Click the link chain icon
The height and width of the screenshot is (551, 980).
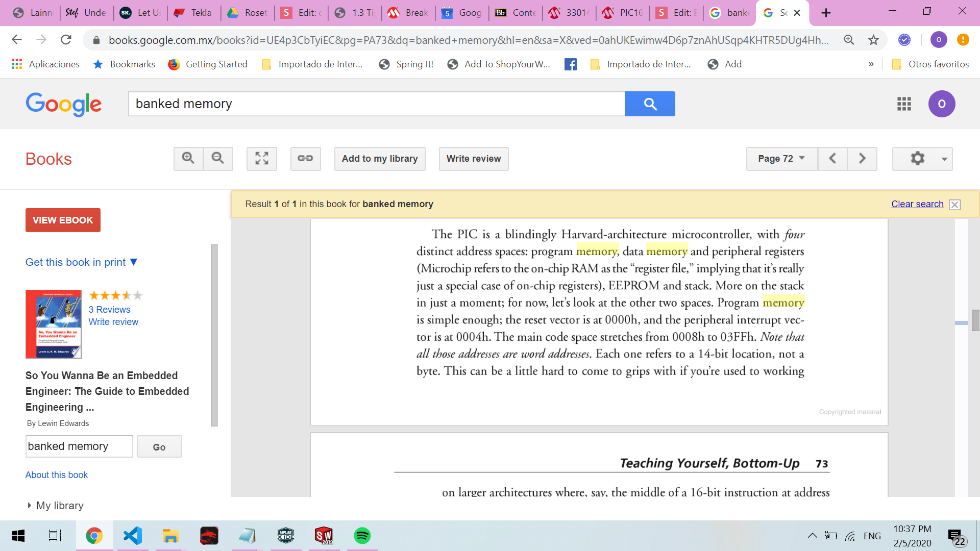pos(305,159)
